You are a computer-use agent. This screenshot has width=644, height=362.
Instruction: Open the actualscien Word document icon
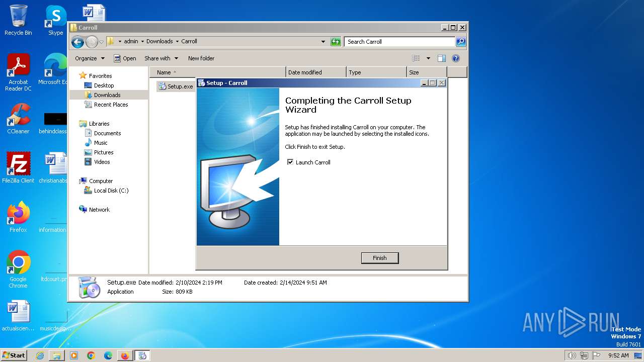click(18, 316)
